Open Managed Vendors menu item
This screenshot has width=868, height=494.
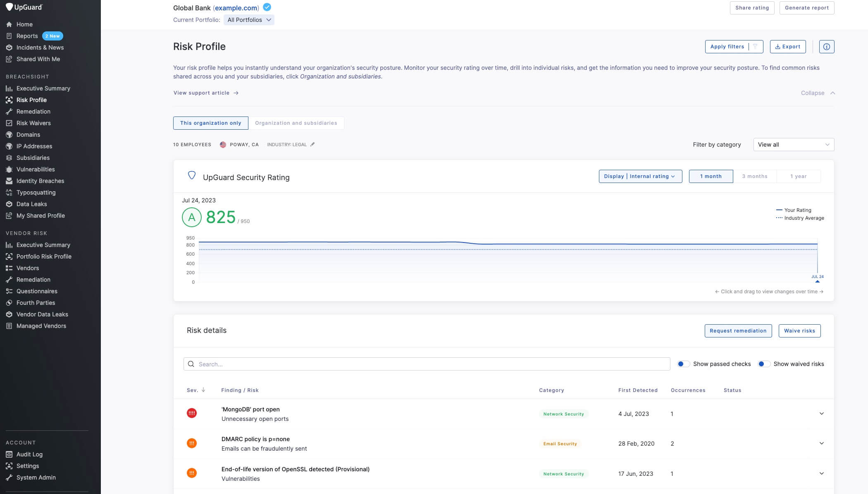pos(41,326)
